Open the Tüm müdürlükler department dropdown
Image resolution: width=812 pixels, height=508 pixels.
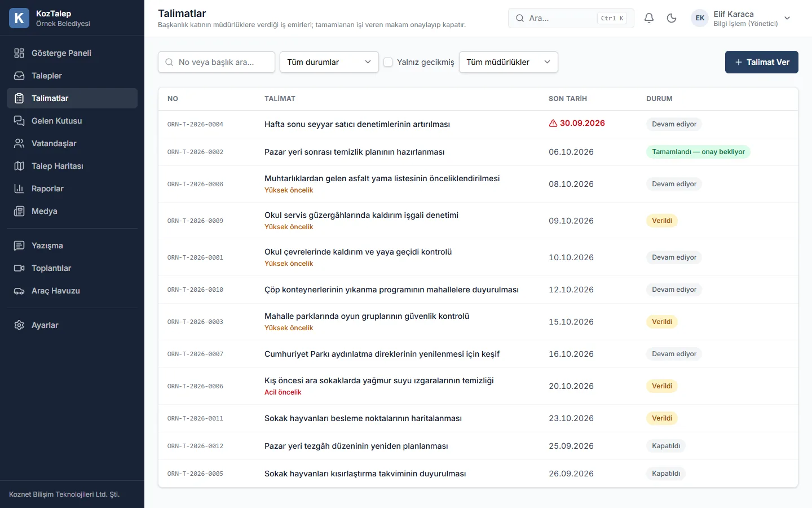click(509, 62)
